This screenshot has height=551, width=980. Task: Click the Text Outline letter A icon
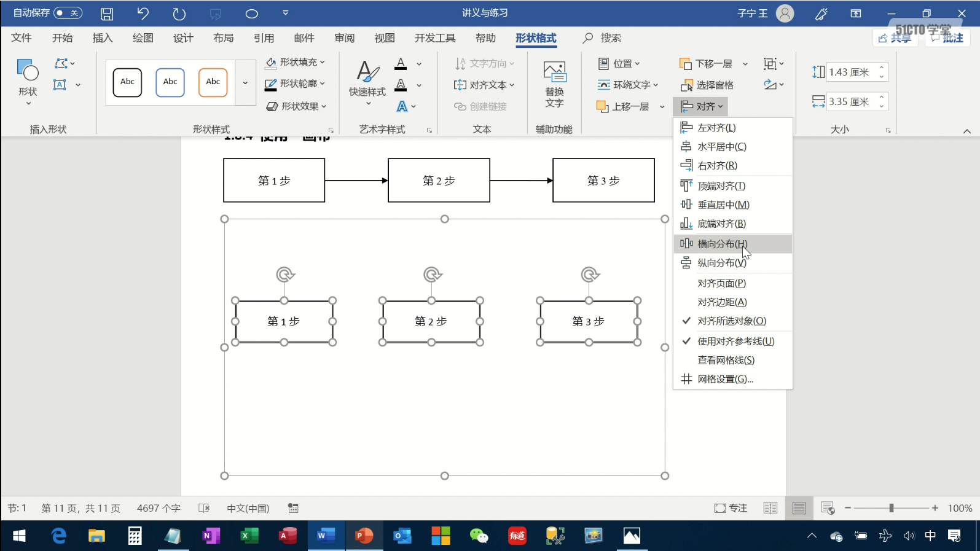[401, 85]
